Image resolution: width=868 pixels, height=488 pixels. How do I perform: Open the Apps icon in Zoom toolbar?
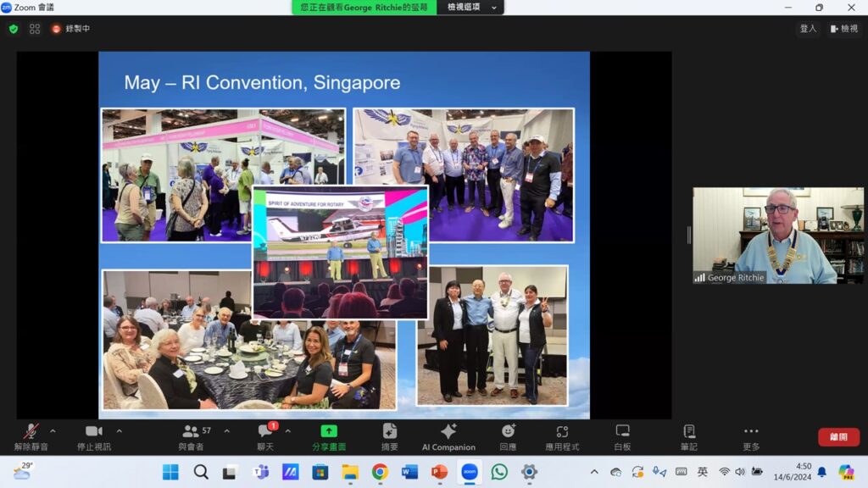coord(562,431)
